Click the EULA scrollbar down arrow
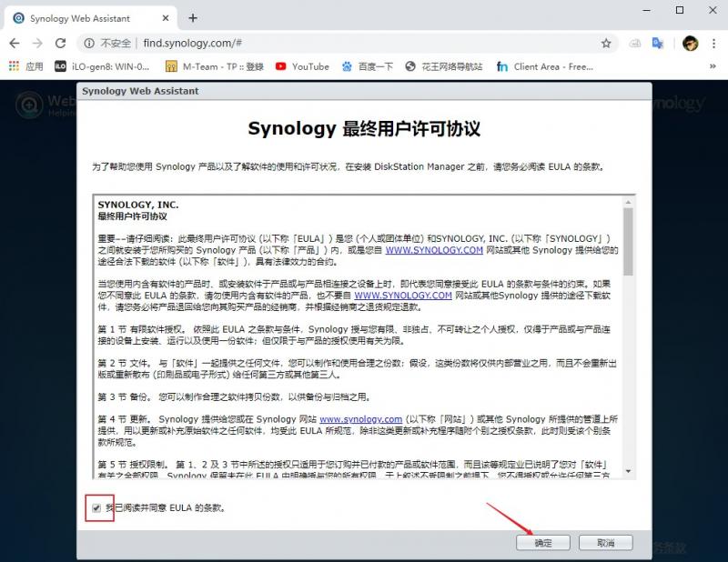 pyautogui.click(x=628, y=471)
